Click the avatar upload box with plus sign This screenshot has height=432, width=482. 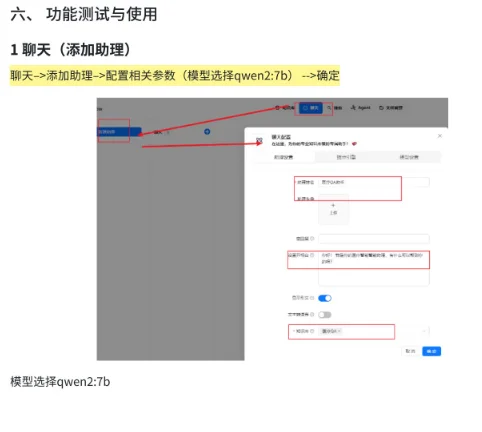click(x=333, y=209)
